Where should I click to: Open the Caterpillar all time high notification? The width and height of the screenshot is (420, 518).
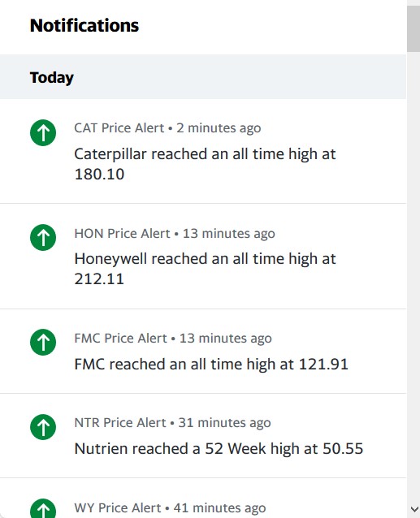[x=203, y=151]
